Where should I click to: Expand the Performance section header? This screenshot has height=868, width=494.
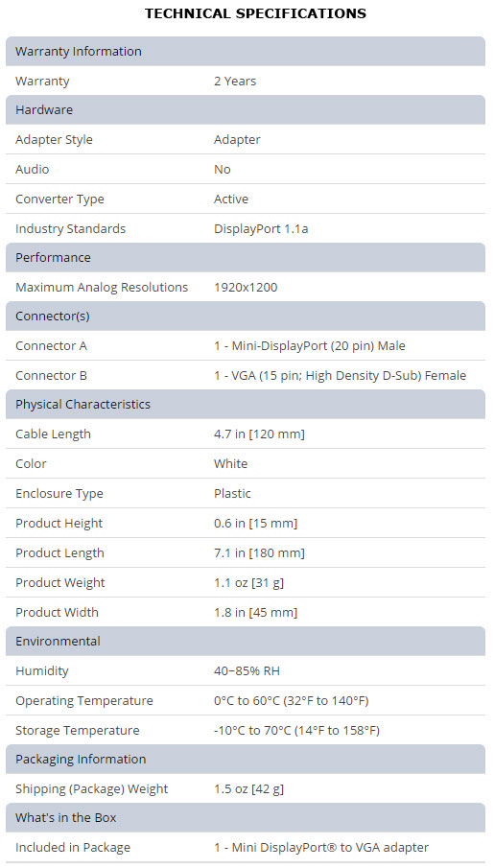pos(246,257)
